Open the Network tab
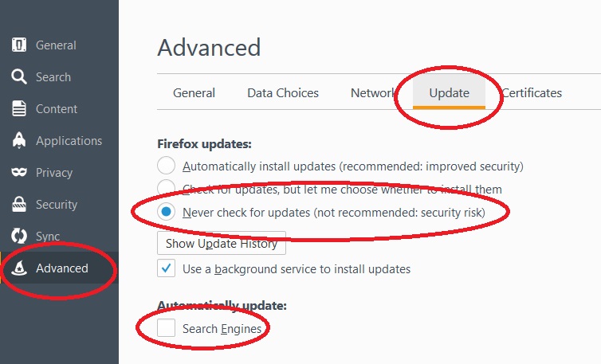This screenshot has height=364, width=601. 372,93
